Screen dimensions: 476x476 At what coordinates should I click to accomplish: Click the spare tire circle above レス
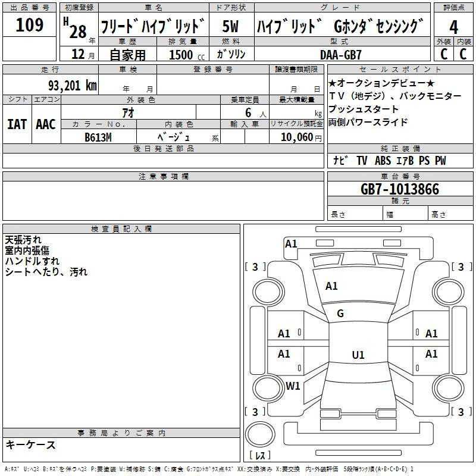click(x=260, y=434)
